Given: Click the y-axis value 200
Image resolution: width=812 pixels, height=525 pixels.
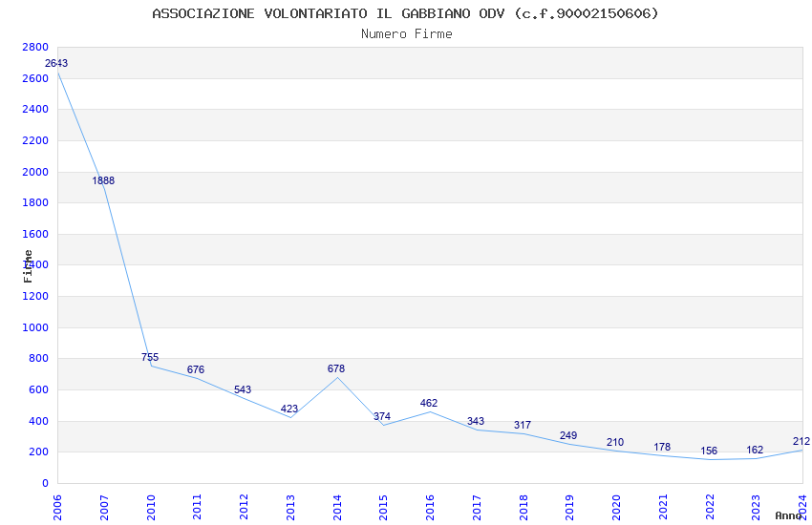Looking at the screenshot, I should [x=38, y=452].
